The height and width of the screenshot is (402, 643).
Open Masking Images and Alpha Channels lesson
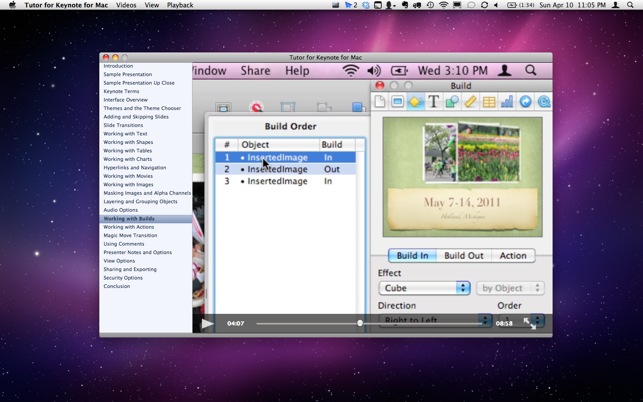point(147,193)
